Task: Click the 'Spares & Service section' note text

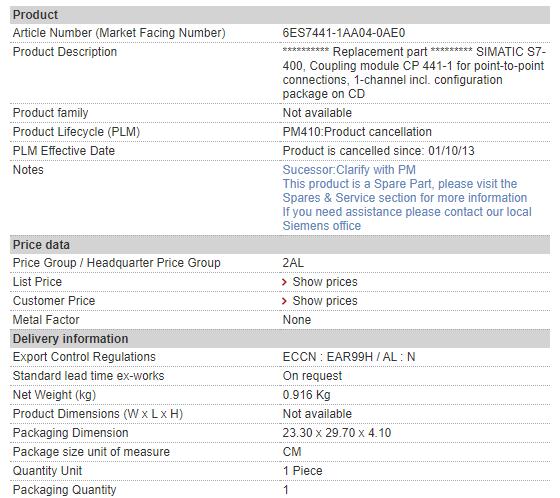Action: point(405,198)
